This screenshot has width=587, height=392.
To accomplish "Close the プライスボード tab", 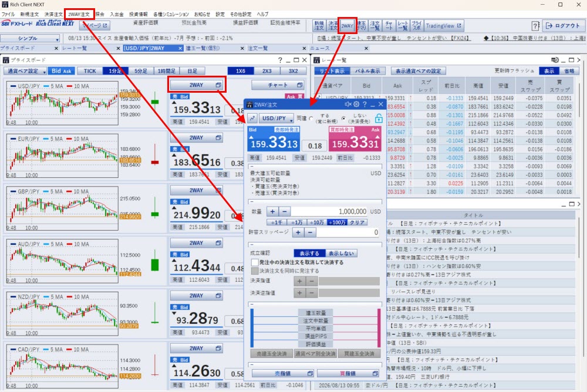I will pos(56,48).
